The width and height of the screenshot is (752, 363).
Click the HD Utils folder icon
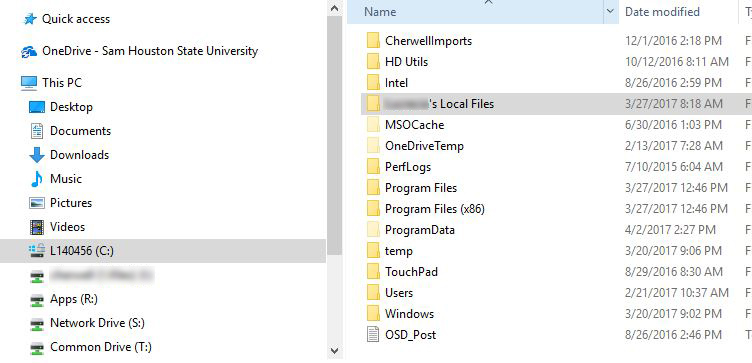point(374,62)
